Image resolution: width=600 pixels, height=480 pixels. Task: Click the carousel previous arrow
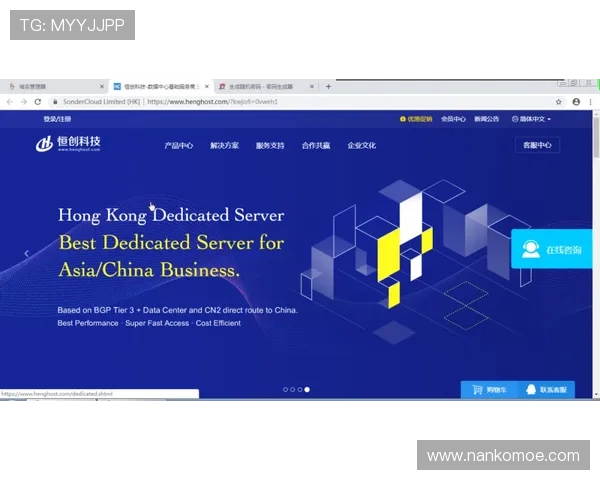point(26,253)
